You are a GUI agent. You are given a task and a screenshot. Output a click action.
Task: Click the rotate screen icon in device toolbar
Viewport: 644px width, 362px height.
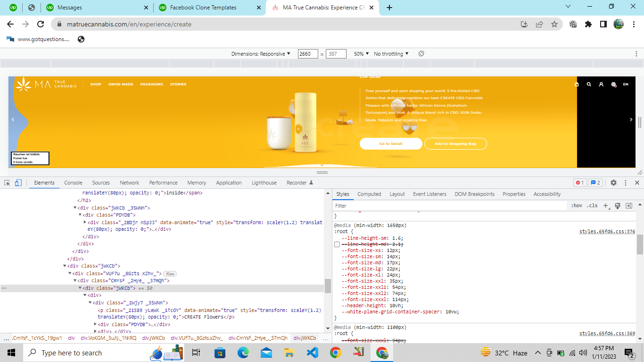click(x=421, y=54)
